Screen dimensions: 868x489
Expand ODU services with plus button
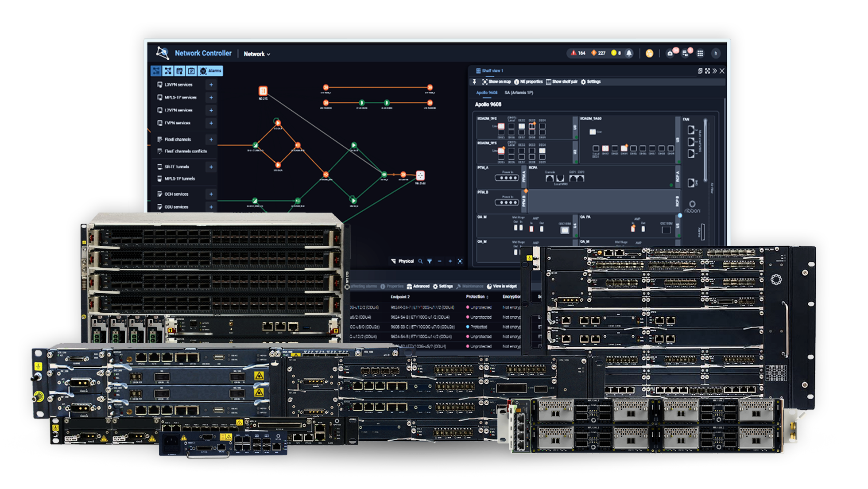[211, 207]
